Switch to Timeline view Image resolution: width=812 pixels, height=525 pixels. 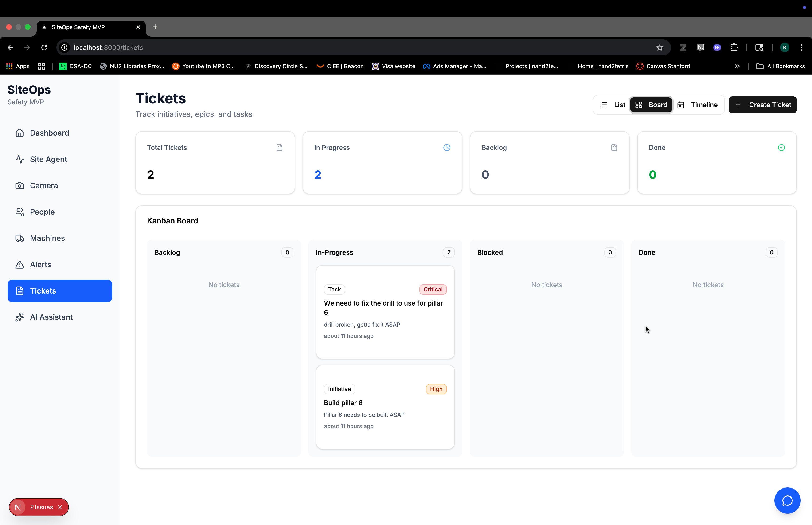click(698, 105)
